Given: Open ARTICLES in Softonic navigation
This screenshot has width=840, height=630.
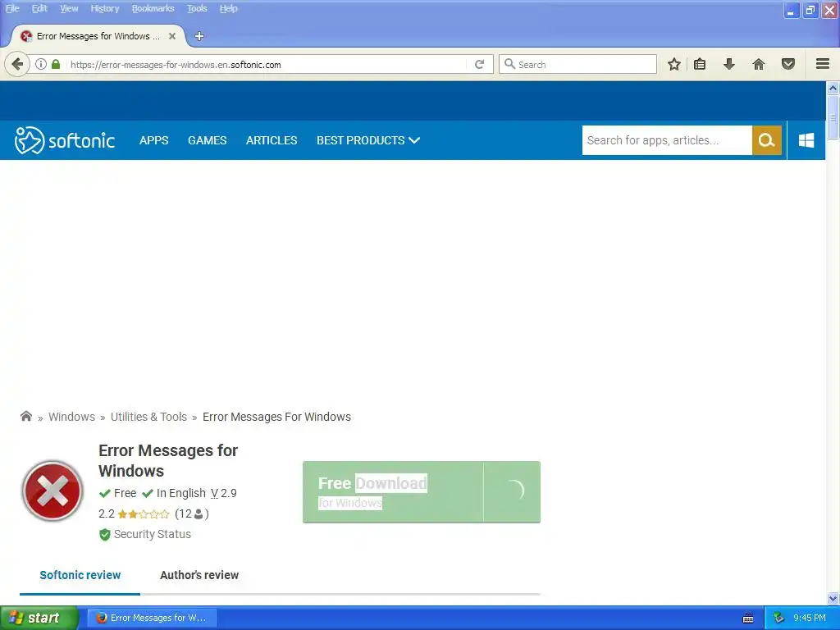Looking at the screenshot, I should coord(271,140).
